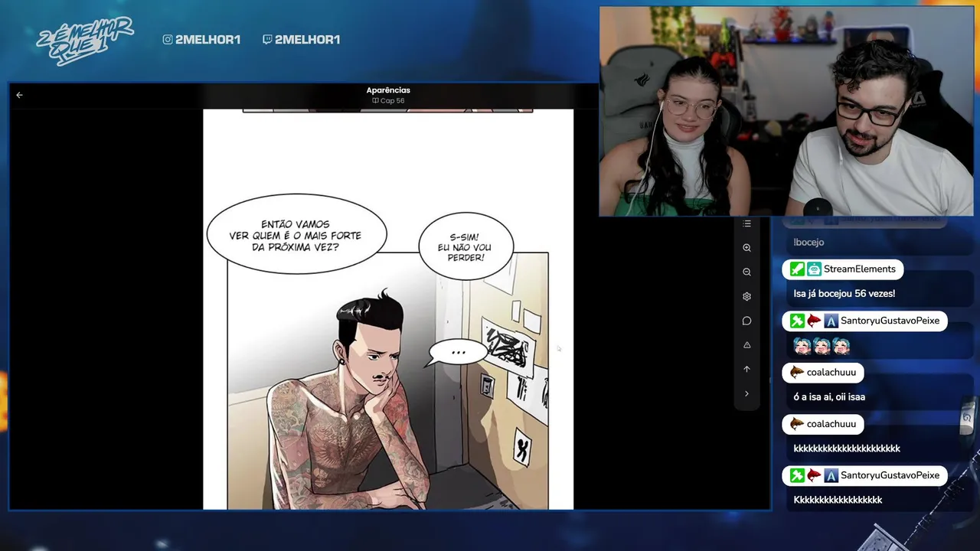Click 'Isa já bocejou 56 vezes!' message
This screenshot has height=551, width=980.
tap(844, 293)
